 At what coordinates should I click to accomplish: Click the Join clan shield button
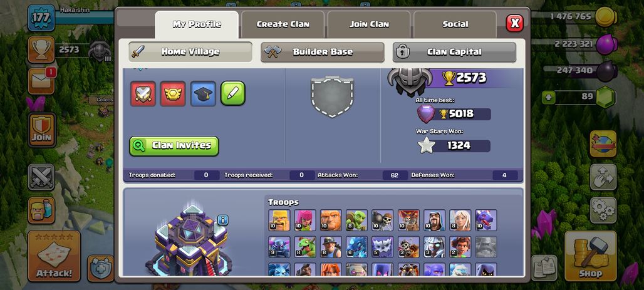tap(42, 130)
